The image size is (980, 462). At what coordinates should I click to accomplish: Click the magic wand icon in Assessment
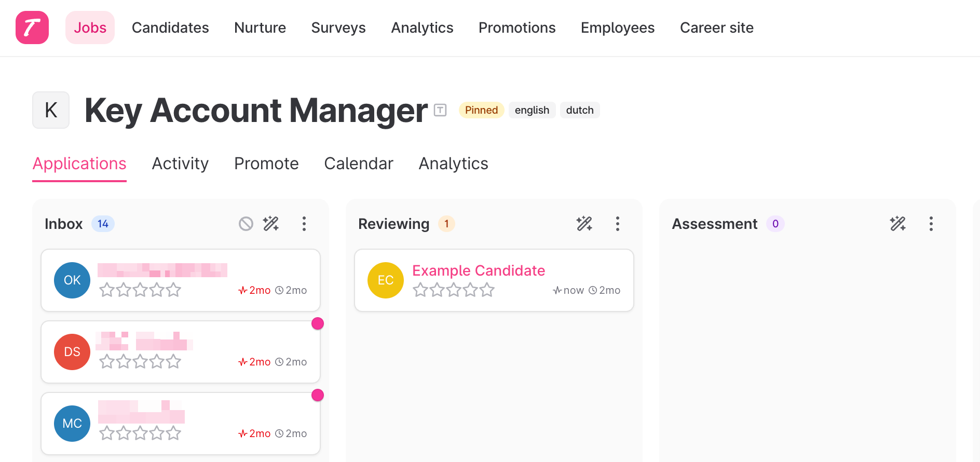(898, 224)
